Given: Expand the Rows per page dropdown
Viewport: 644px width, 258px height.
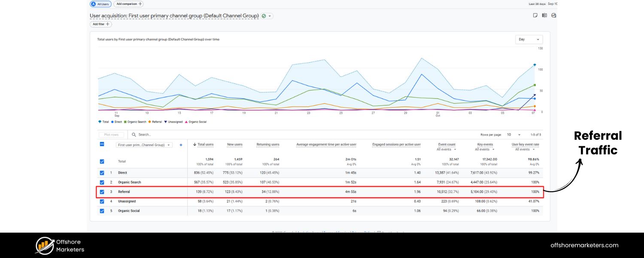Looking at the screenshot, I should point(519,134).
